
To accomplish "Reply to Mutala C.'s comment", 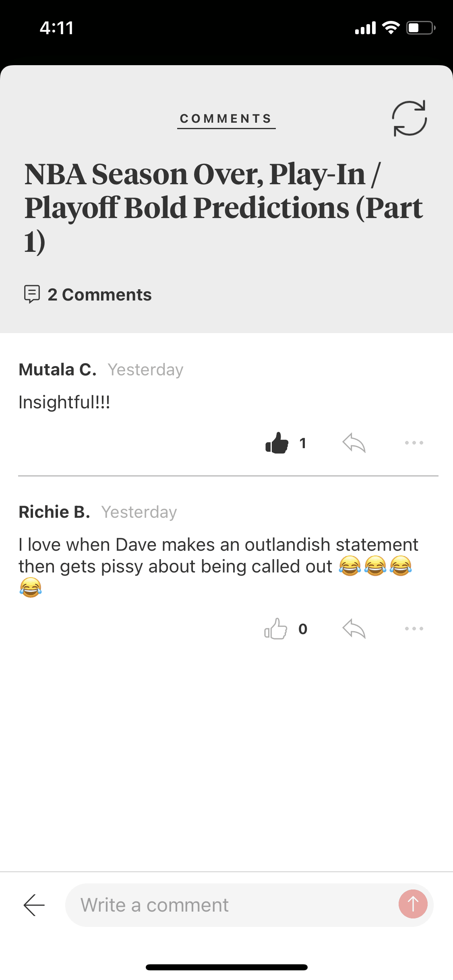I will click(354, 443).
